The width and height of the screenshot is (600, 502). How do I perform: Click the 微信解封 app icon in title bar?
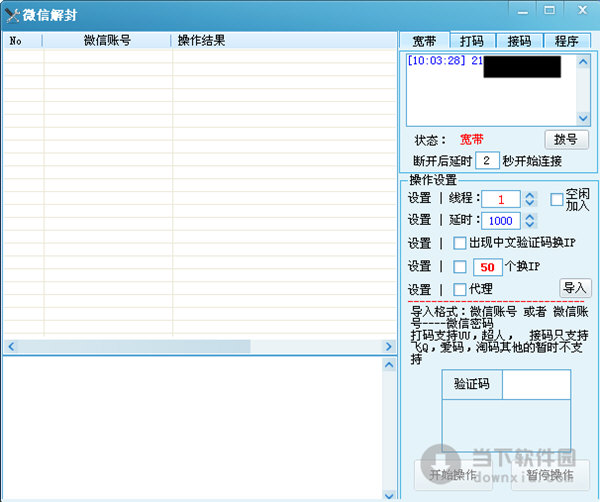coord(12,15)
